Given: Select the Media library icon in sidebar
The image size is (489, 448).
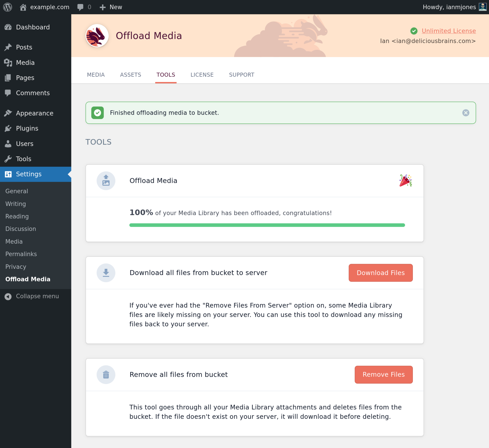Looking at the screenshot, I should pos(8,62).
